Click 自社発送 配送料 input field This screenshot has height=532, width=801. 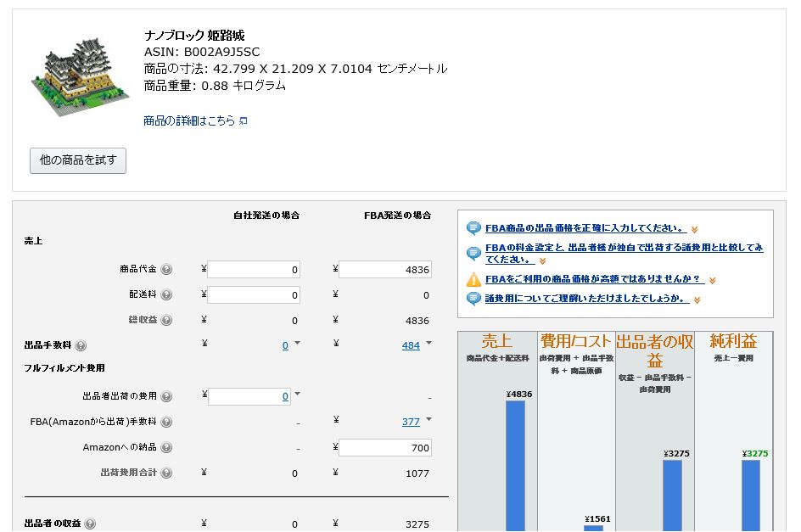tap(254, 295)
